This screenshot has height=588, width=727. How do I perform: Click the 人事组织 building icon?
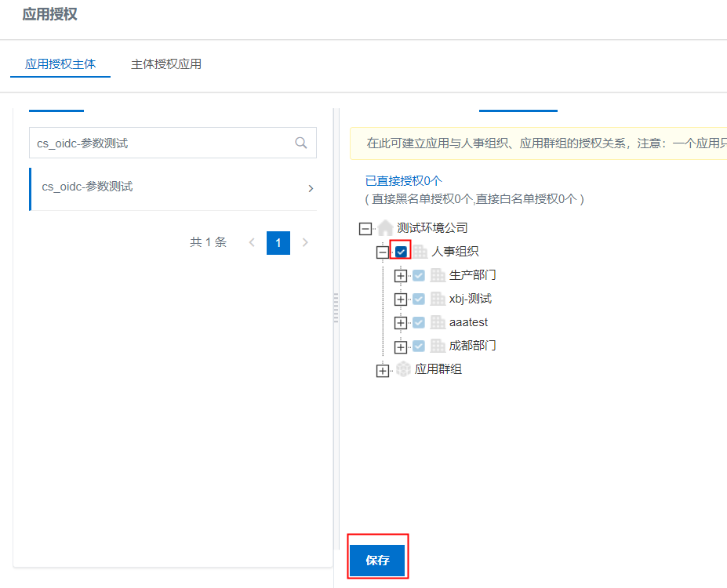coord(420,252)
